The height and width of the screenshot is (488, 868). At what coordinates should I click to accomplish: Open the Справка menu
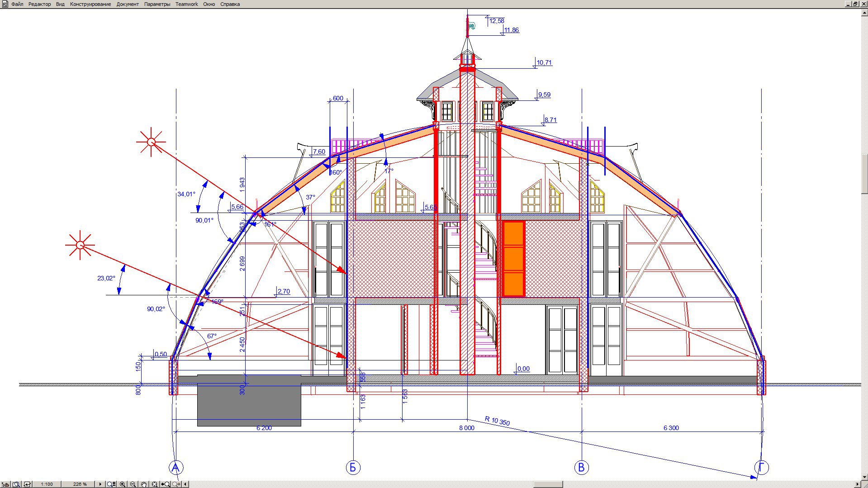pyautogui.click(x=230, y=4)
